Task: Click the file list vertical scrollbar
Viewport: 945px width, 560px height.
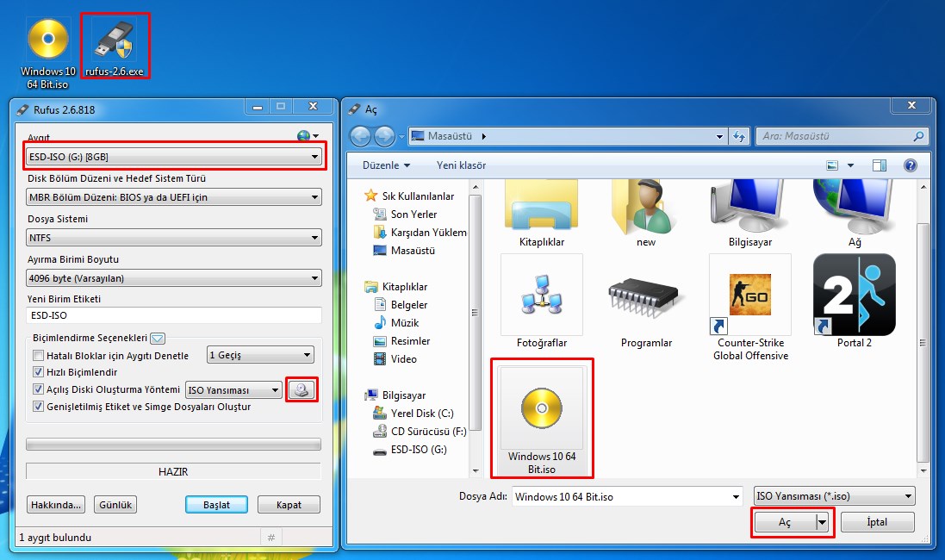Action: point(923,327)
